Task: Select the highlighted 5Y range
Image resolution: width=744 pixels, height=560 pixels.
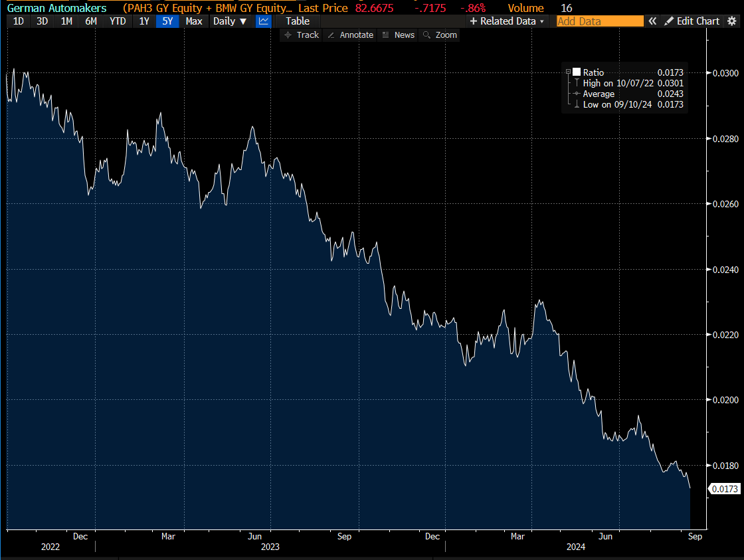Action: 167,21
